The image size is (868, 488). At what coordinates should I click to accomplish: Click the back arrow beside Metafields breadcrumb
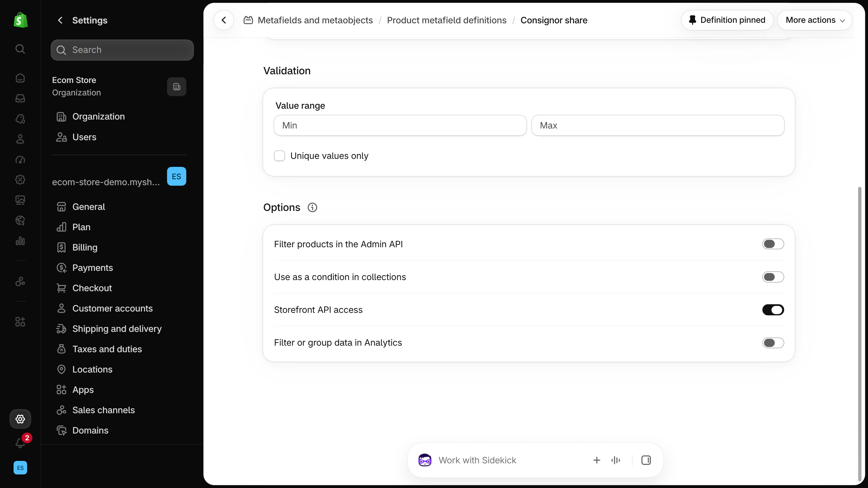224,20
